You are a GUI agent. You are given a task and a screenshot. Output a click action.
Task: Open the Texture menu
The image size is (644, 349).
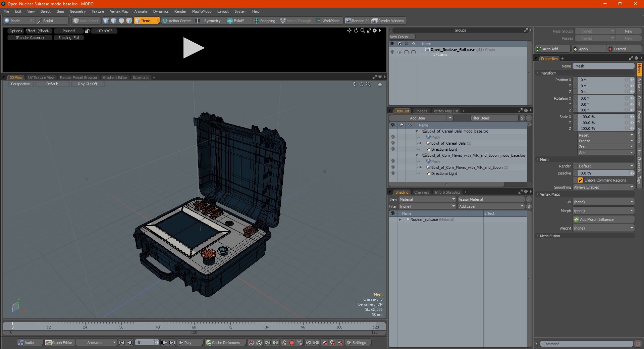click(x=98, y=11)
